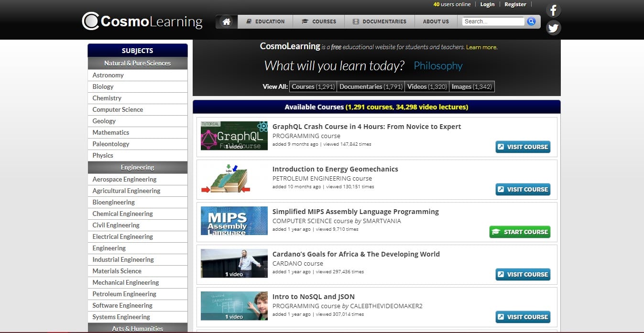Screen dimensions: 644x333
Task: Open the Education menu
Action: (265, 21)
